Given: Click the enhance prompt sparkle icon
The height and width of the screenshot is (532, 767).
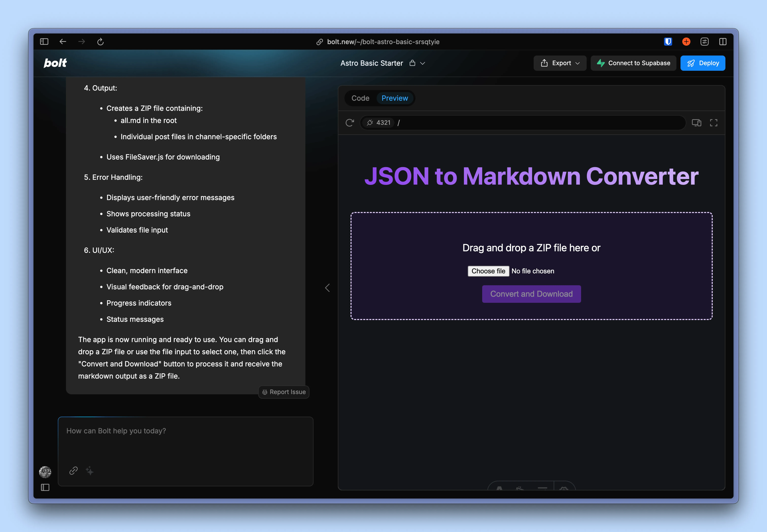Looking at the screenshot, I should [90, 471].
